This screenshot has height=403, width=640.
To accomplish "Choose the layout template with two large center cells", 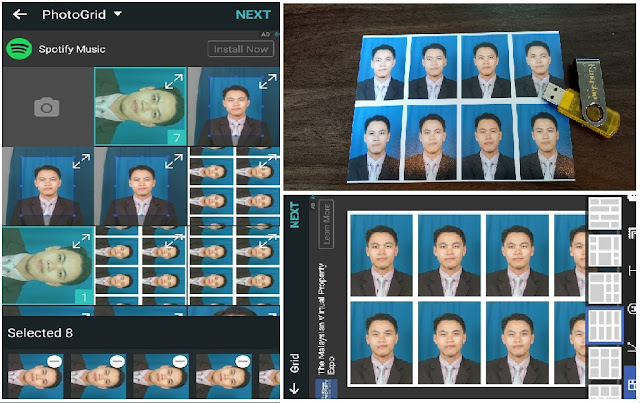I will click(x=605, y=251).
